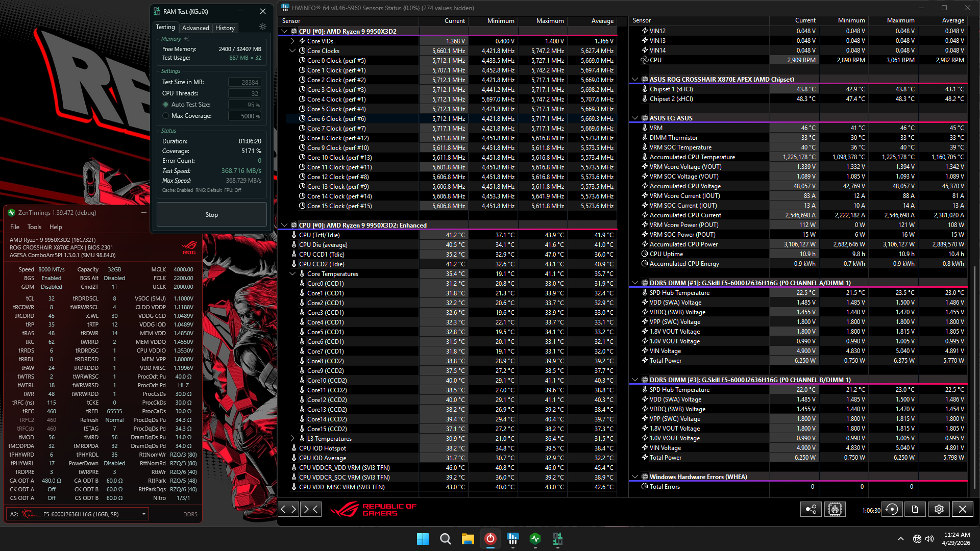Switch to the History tab in RAM Test

pos(225,28)
